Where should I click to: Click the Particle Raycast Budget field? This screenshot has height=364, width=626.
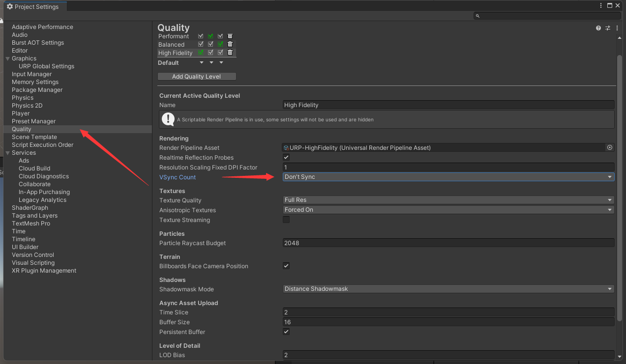click(448, 243)
